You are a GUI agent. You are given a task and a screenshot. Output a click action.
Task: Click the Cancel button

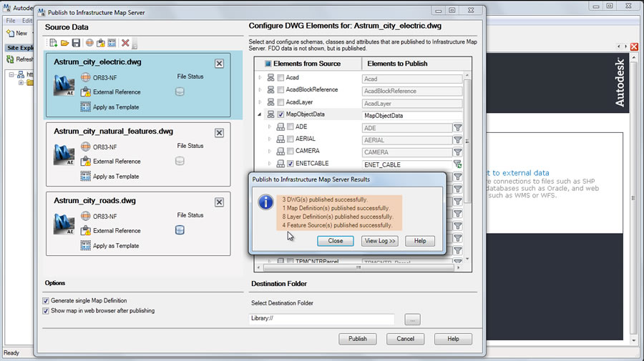tap(406, 339)
